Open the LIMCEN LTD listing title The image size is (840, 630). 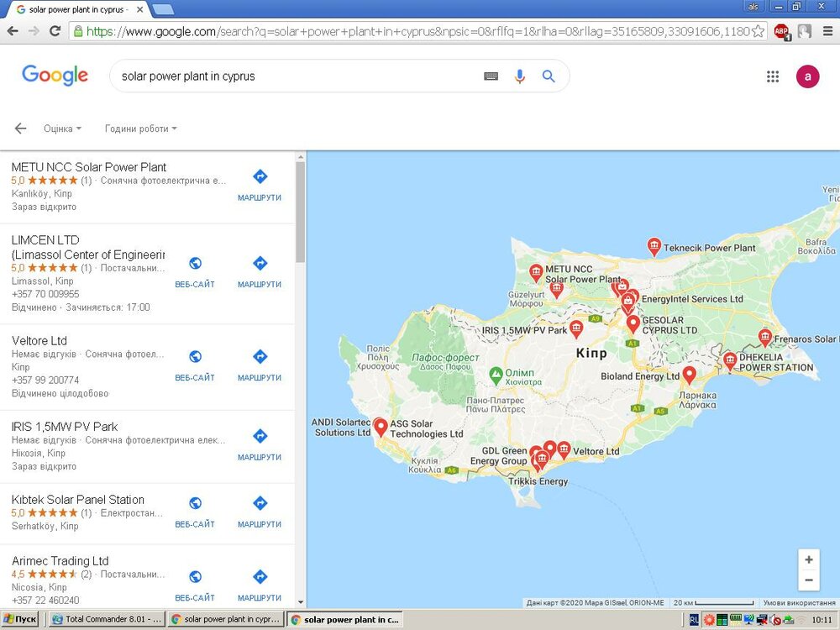pos(88,247)
